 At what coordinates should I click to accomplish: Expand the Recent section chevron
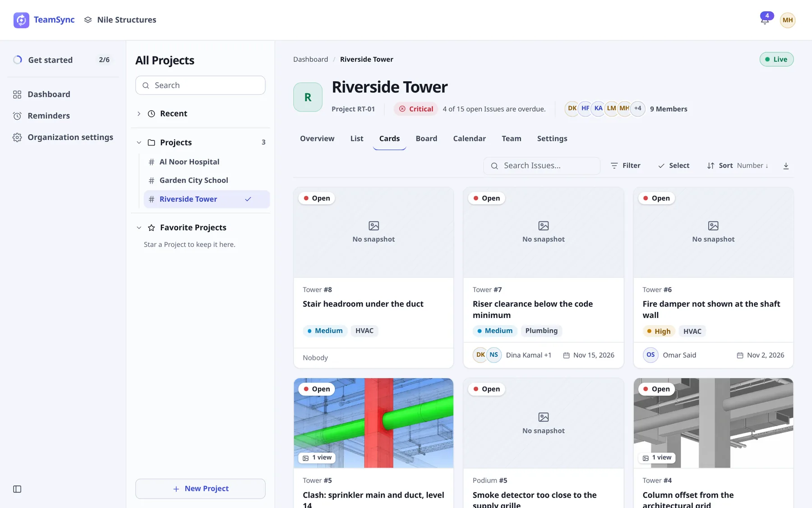139,114
